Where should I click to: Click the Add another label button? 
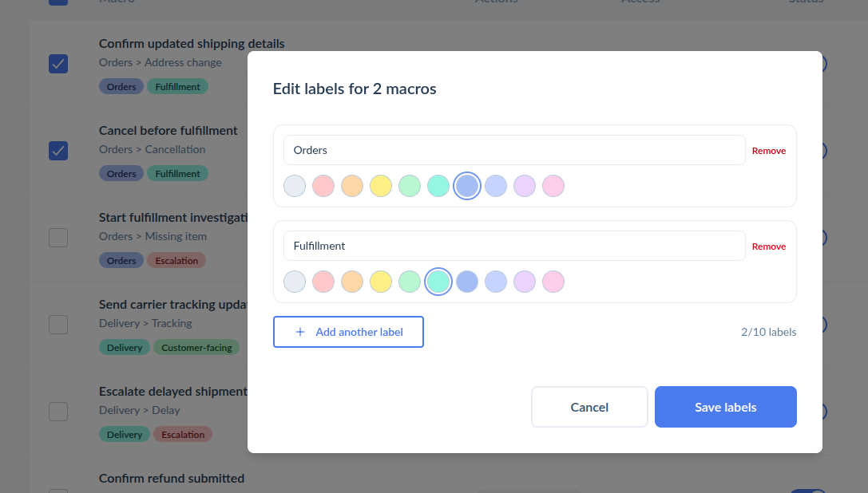click(x=348, y=332)
